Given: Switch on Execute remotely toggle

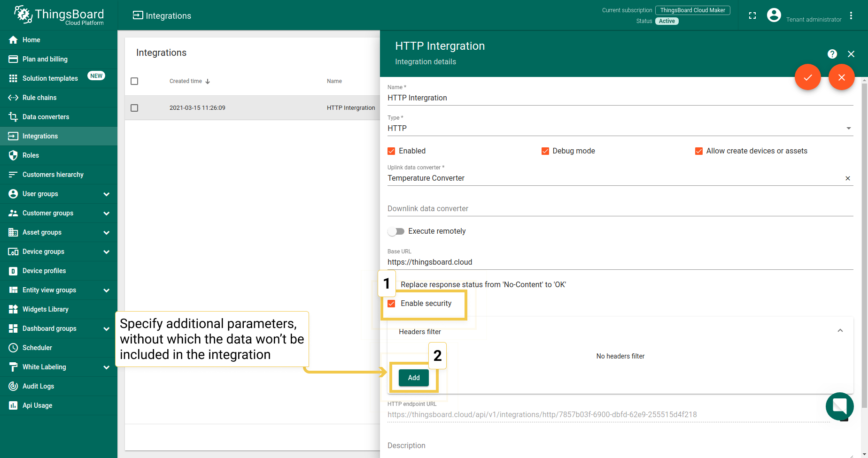Looking at the screenshot, I should click(x=396, y=231).
